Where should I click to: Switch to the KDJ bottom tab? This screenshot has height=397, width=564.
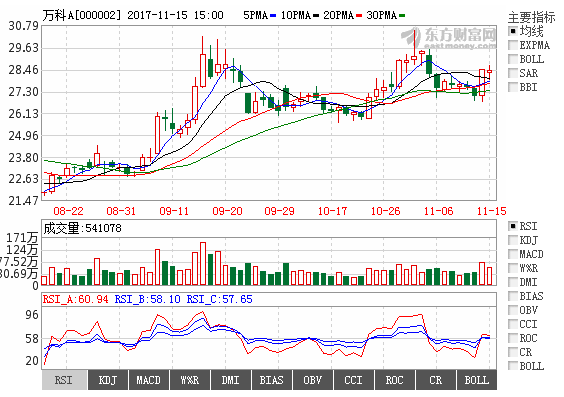(x=108, y=380)
